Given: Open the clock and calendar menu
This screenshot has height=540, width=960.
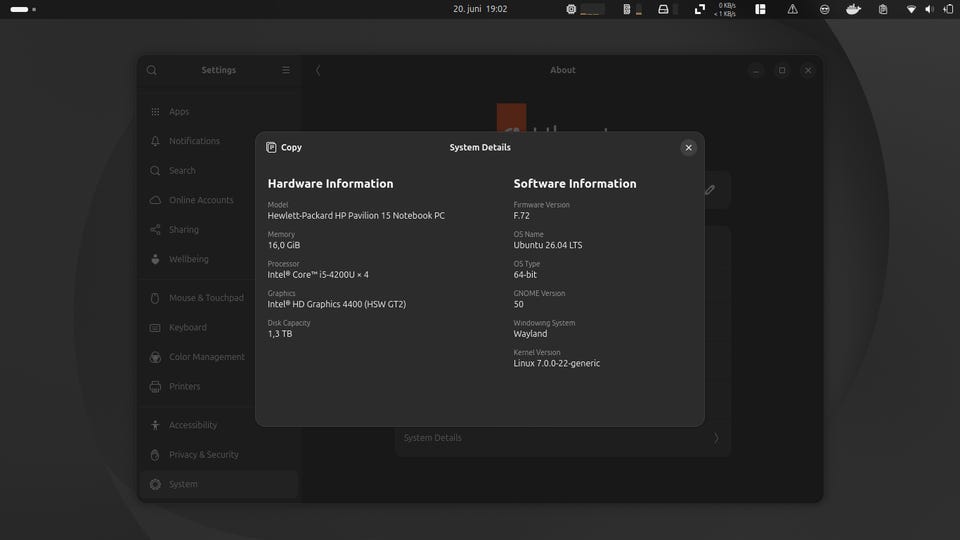Looking at the screenshot, I should [480, 9].
